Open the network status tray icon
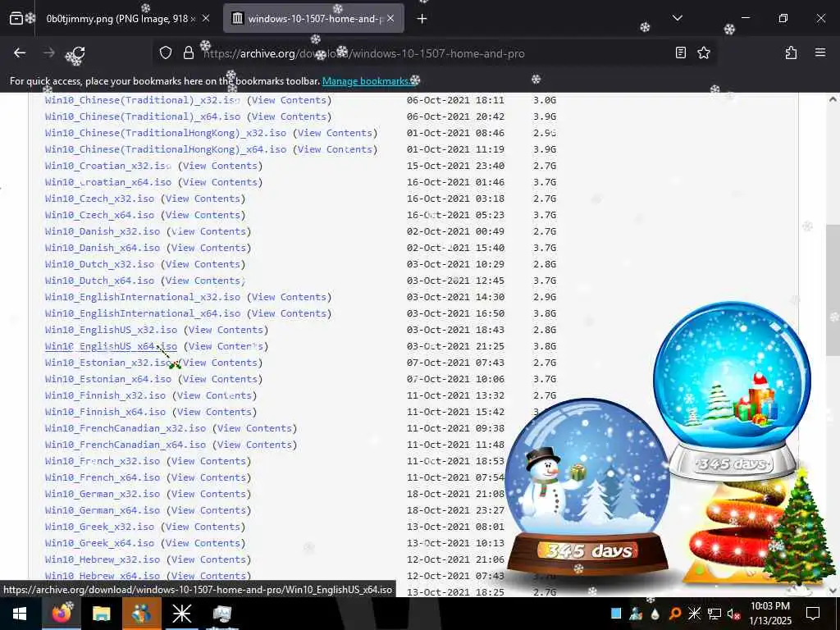Image resolution: width=840 pixels, height=630 pixels. click(x=714, y=614)
